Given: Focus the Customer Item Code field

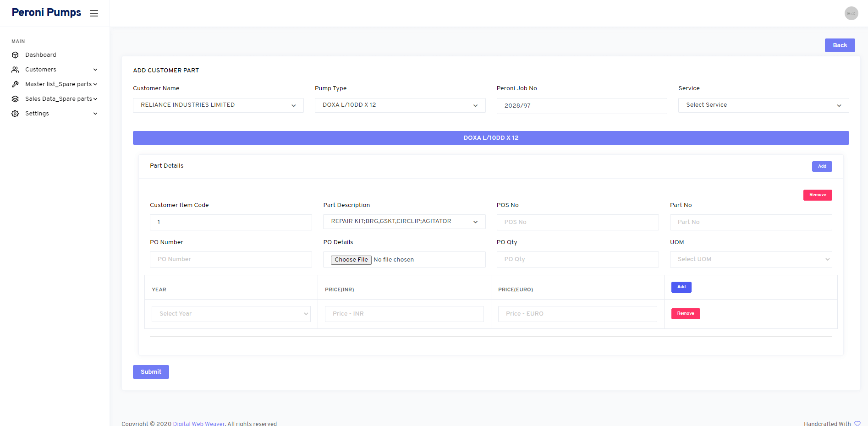Looking at the screenshot, I should coord(231,222).
